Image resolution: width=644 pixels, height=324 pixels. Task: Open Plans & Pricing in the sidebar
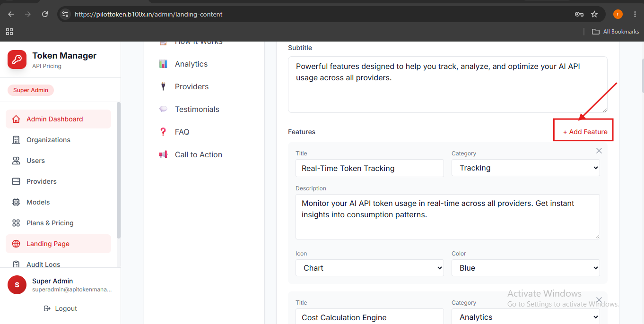(59, 223)
